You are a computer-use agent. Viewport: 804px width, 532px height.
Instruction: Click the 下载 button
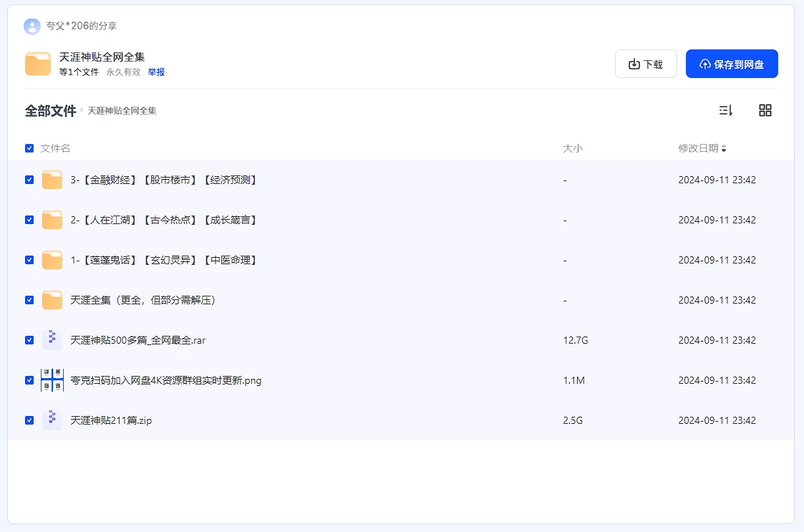tap(646, 64)
